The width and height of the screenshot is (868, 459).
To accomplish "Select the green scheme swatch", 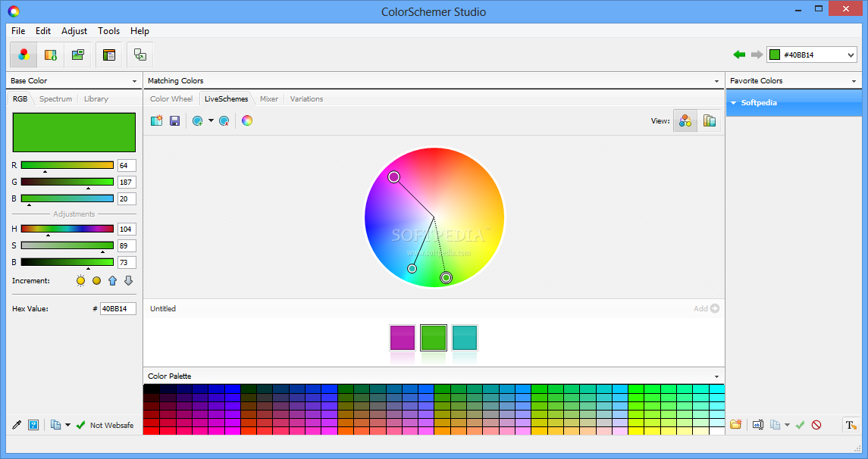I will click(434, 337).
